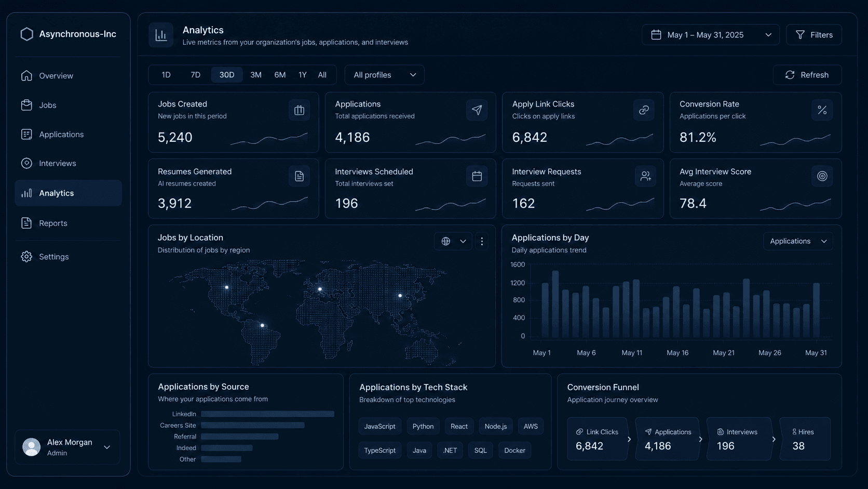Viewport: 868px width, 489px height.
Task: Click Alex Morgan's avatar picture
Action: (32, 447)
